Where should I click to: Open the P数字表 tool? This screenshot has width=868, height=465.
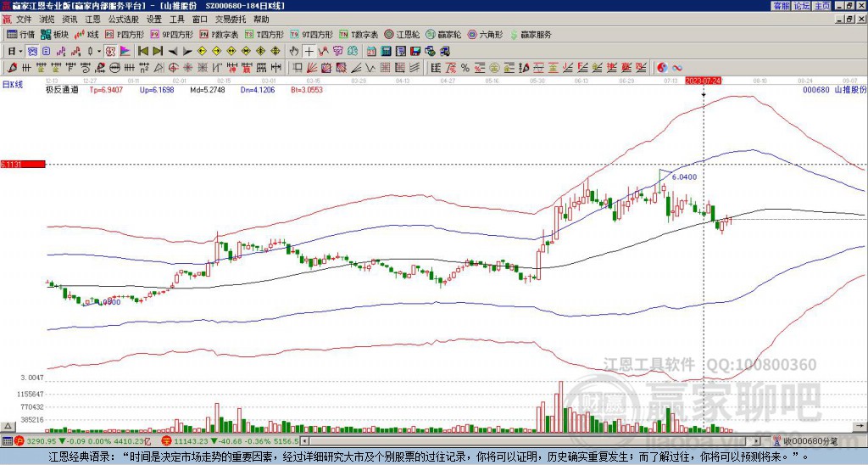coord(219,34)
